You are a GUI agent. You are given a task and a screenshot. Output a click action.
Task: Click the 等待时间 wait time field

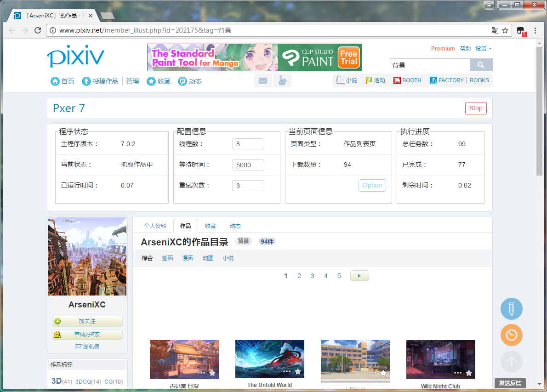pos(248,165)
